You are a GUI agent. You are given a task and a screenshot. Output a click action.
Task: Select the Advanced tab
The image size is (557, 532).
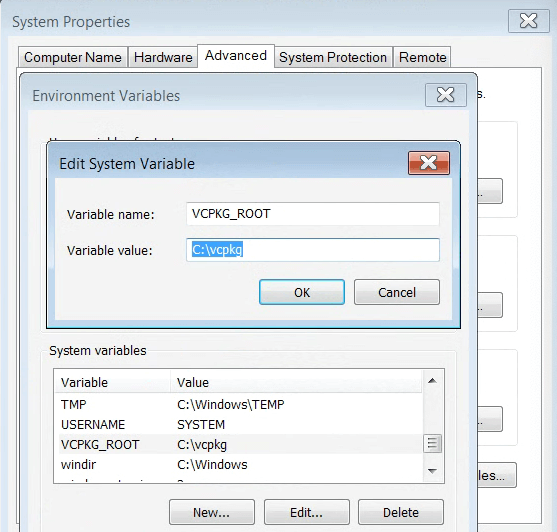click(x=236, y=56)
